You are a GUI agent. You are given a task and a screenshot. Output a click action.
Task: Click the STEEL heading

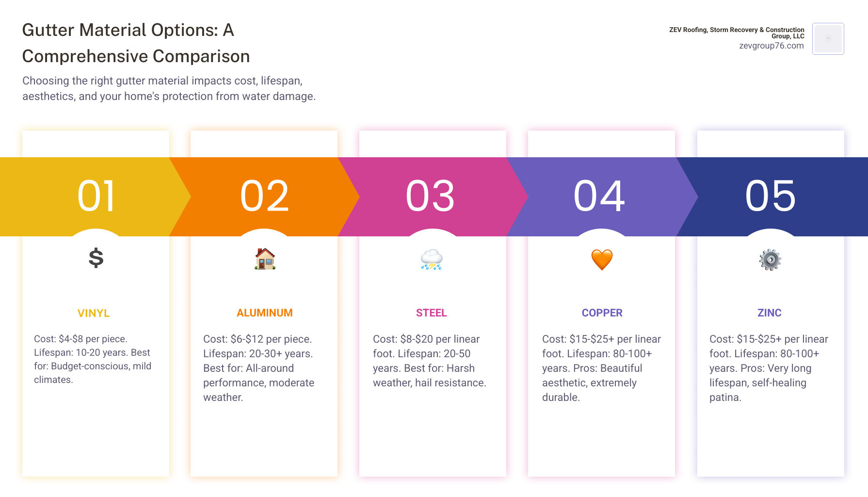click(x=432, y=313)
